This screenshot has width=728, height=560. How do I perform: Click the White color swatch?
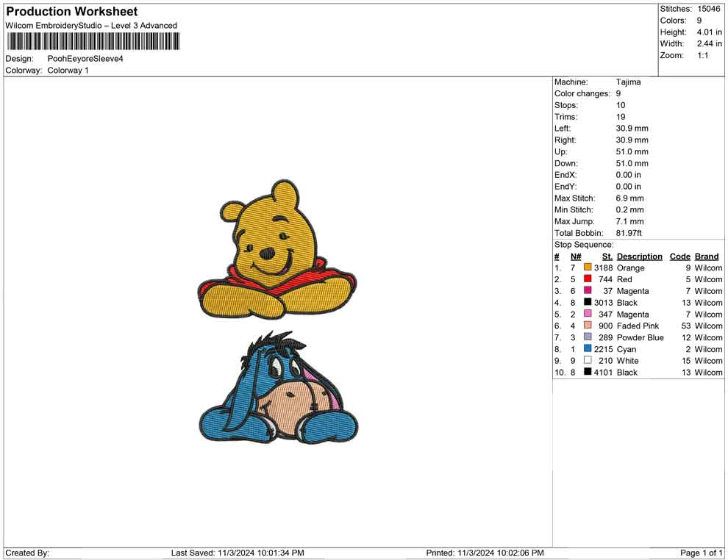click(588, 360)
